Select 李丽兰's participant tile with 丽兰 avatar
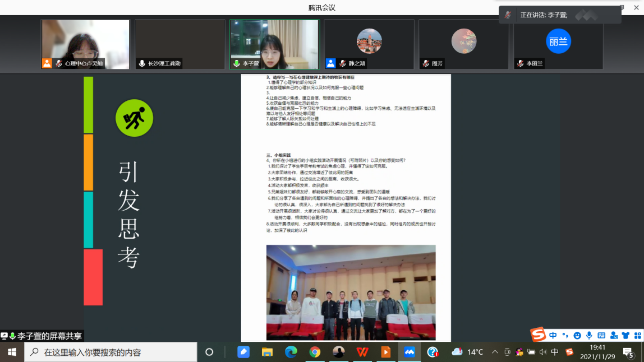Viewport: 644px width, 362px height. (x=558, y=44)
